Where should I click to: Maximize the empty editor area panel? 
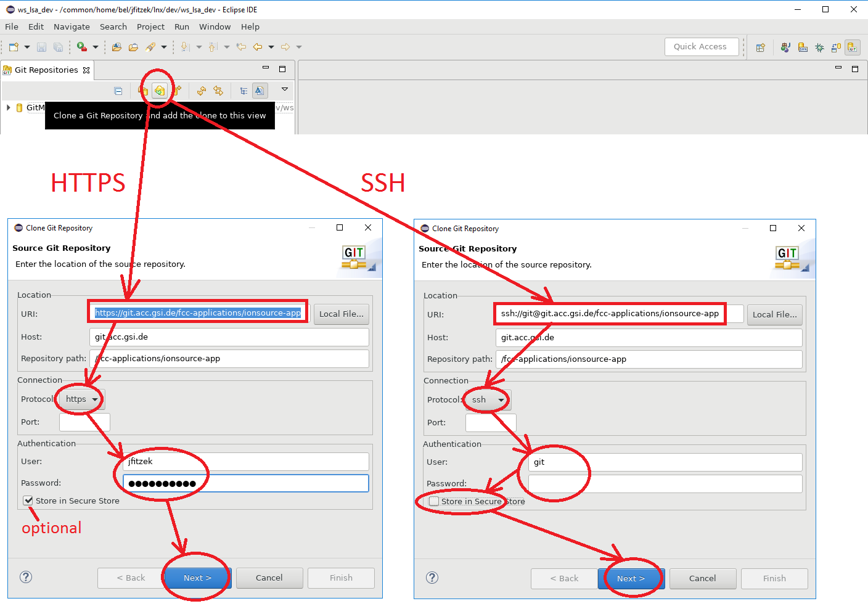(855, 68)
